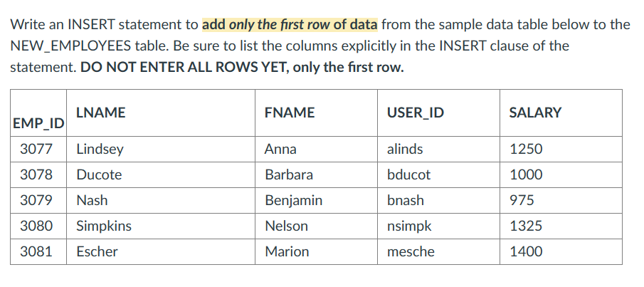Image resolution: width=644 pixels, height=287 pixels.
Task: Click the Anna first name cell
Action: [x=316, y=149]
